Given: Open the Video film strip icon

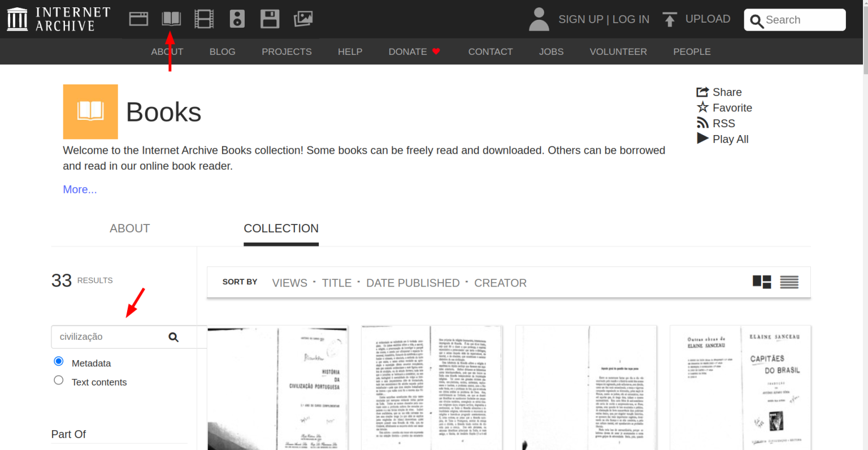Looking at the screenshot, I should pos(204,19).
